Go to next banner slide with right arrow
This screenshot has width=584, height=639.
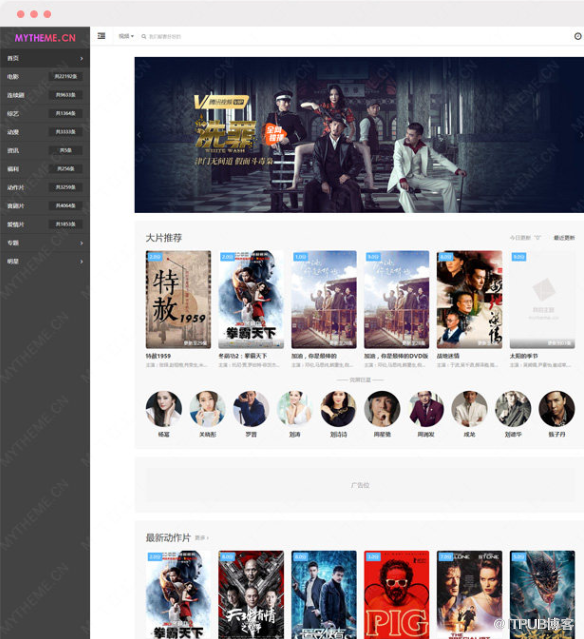581,135
